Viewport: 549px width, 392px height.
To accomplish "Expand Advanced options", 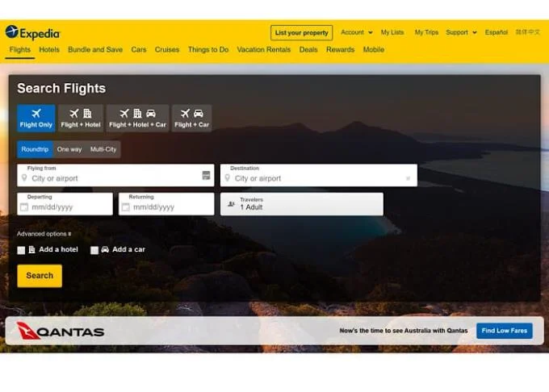I will coord(44,234).
